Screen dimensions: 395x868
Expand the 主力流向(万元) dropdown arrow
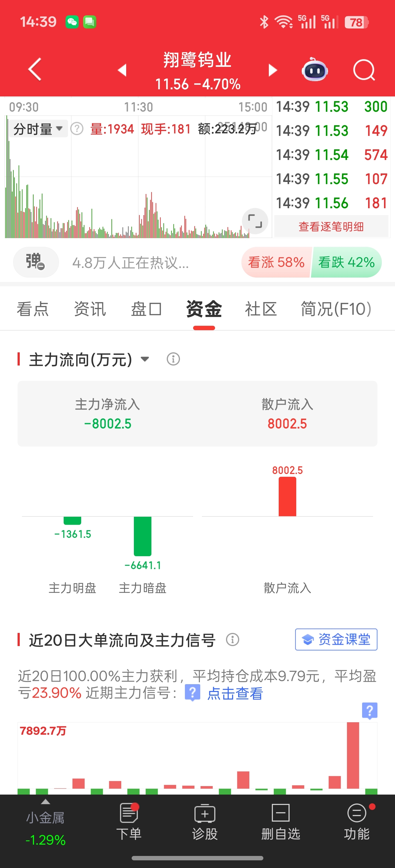pos(145,359)
